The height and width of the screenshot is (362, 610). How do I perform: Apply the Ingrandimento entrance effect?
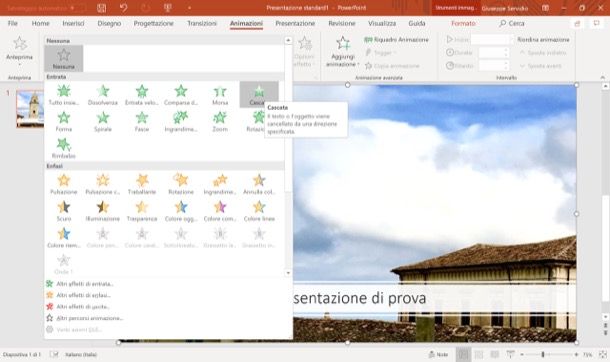pyautogui.click(x=181, y=121)
